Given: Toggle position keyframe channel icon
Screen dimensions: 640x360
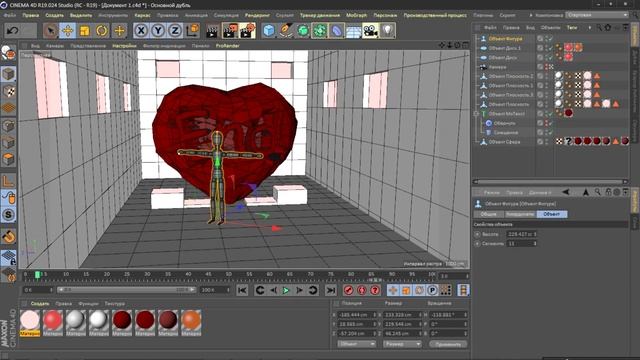Looking at the screenshot, I should click(393, 290).
